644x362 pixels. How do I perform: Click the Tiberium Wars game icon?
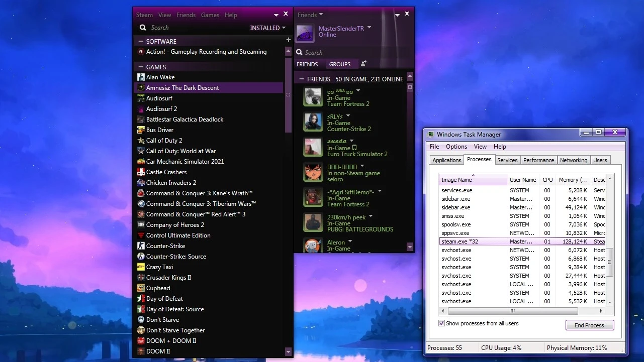click(x=141, y=204)
